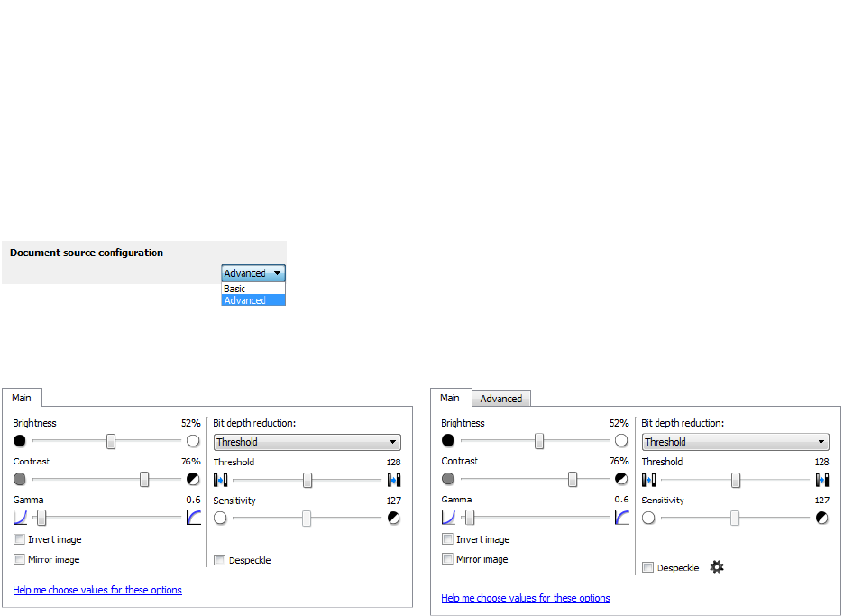Click the half-black high-sensitivity icon in left panel
844x616 pixels.
click(394, 518)
